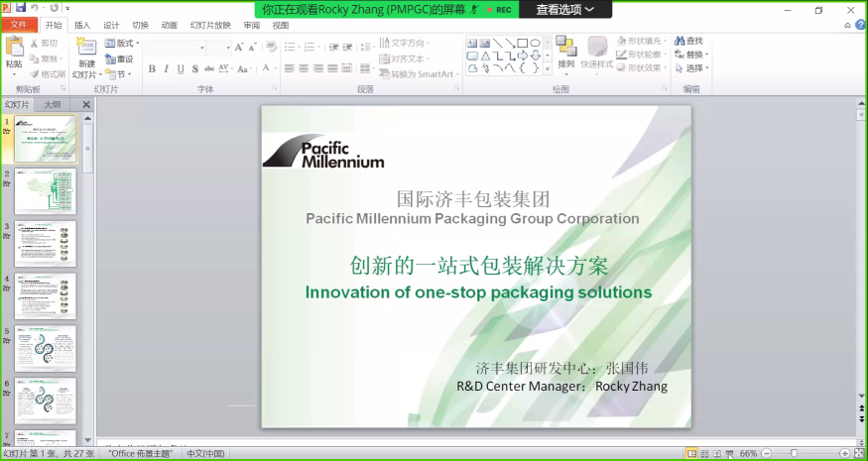Toggle align text left
Screen dimensions: 868x461
point(290,68)
